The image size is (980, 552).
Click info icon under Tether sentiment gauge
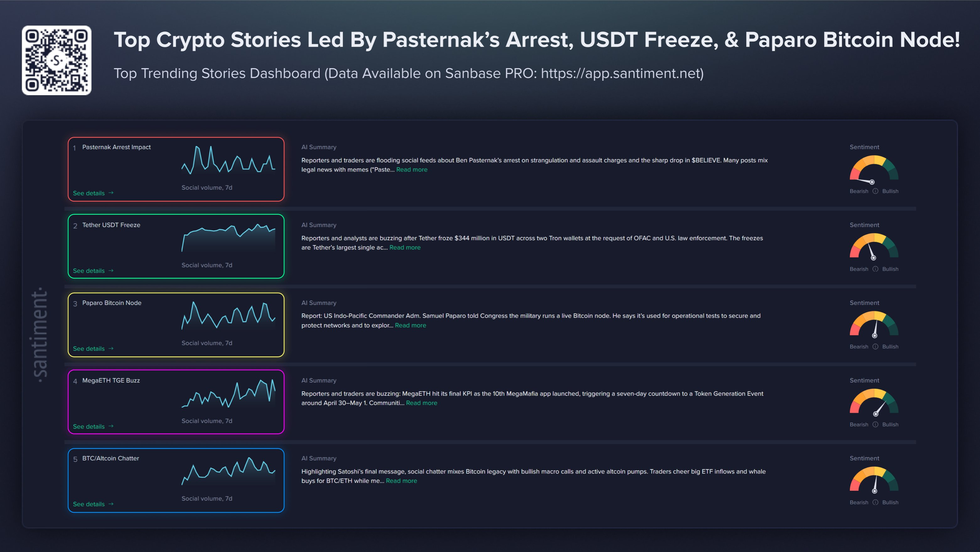[x=875, y=269]
